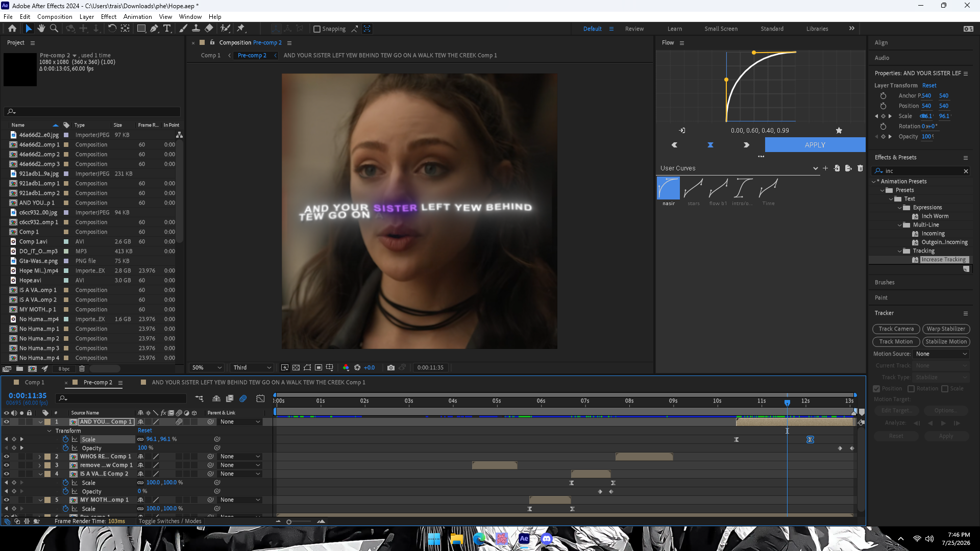Open the Animation menu
The width and height of the screenshot is (980, 551).
coord(138,17)
